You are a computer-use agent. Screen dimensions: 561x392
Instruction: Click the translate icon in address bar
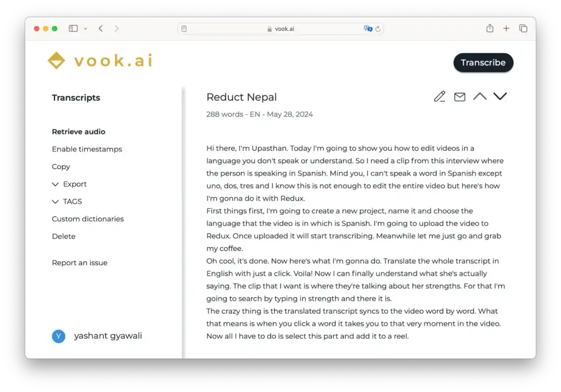tap(368, 29)
